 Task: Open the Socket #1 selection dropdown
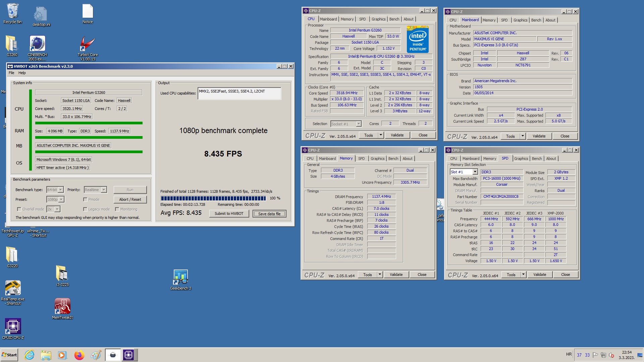pyautogui.click(x=359, y=124)
